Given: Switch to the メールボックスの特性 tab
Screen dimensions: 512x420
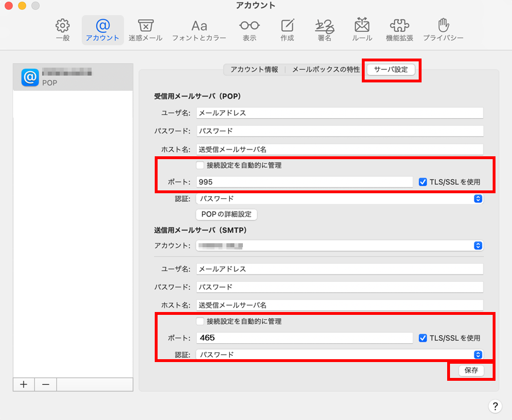Looking at the screenshot, I should [x=325, y=69].
